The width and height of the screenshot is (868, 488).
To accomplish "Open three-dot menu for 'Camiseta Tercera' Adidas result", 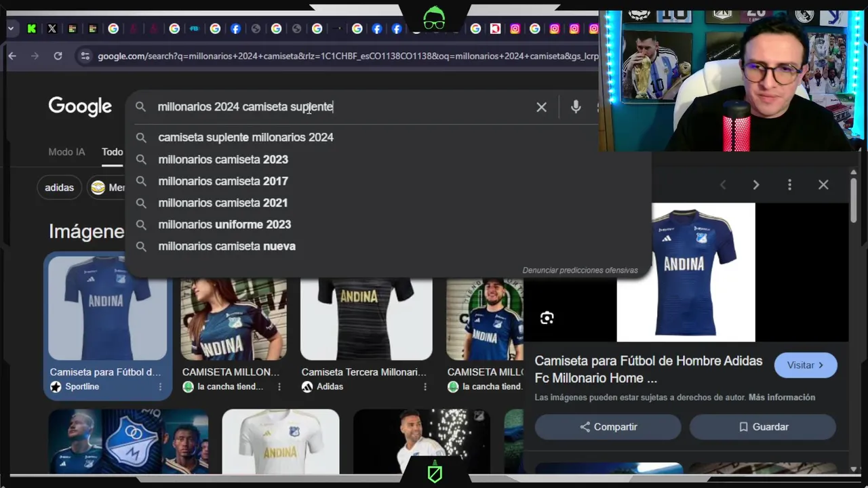I will [425, 387].
